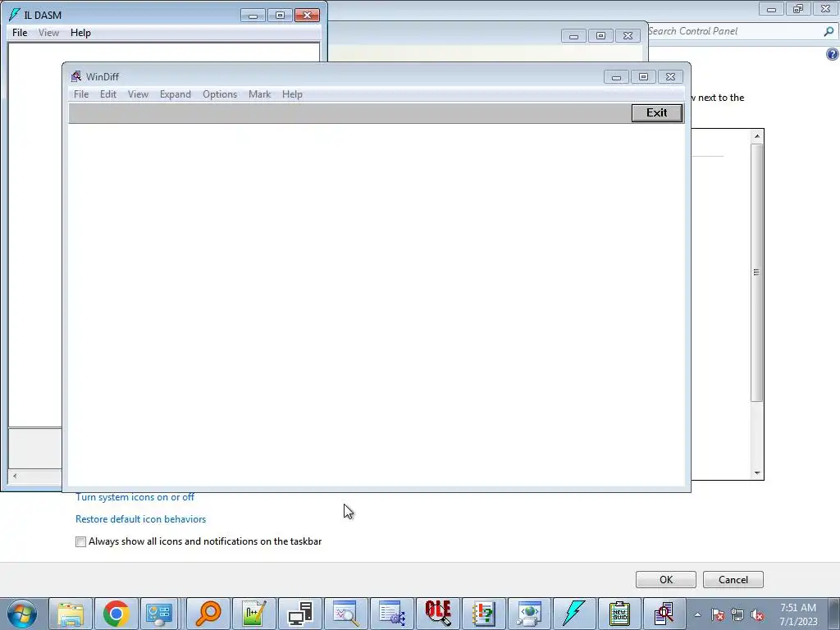Open the IL DASM Help menu

click(x=81, y=33)
